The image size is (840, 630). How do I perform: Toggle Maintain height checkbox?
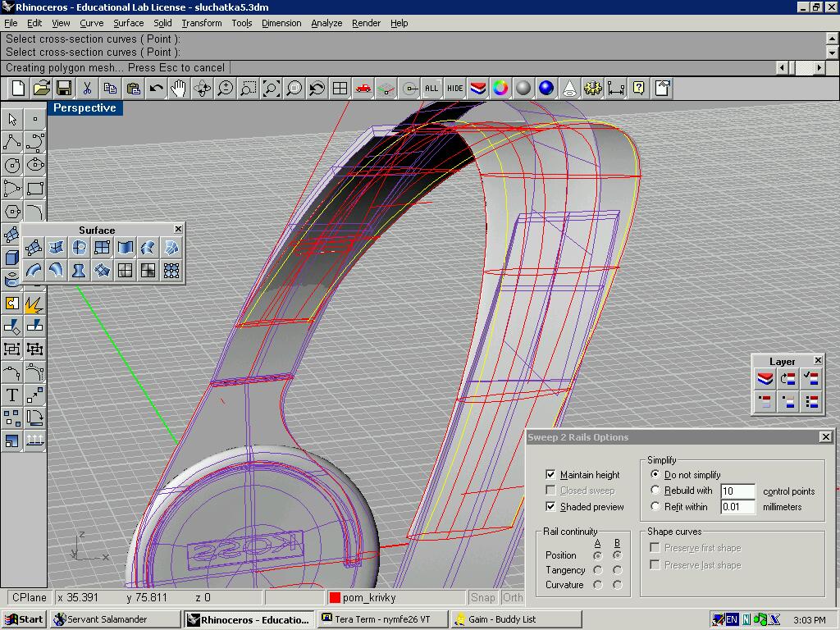click(x=550, y=475)
